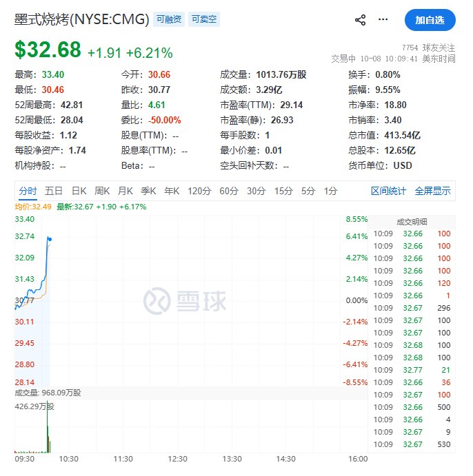
Task: Click the trade row with volume 120
Action: (412, 283)
